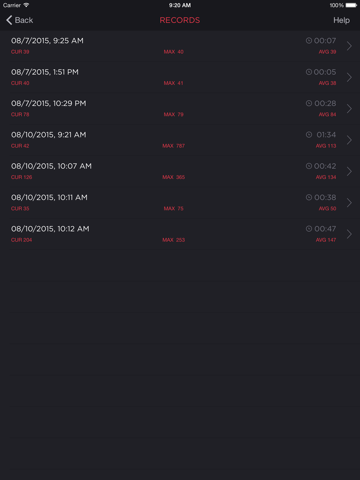
Task: Click the clock icon beside 00:38 duration
Action: click(x=309, y=197)
